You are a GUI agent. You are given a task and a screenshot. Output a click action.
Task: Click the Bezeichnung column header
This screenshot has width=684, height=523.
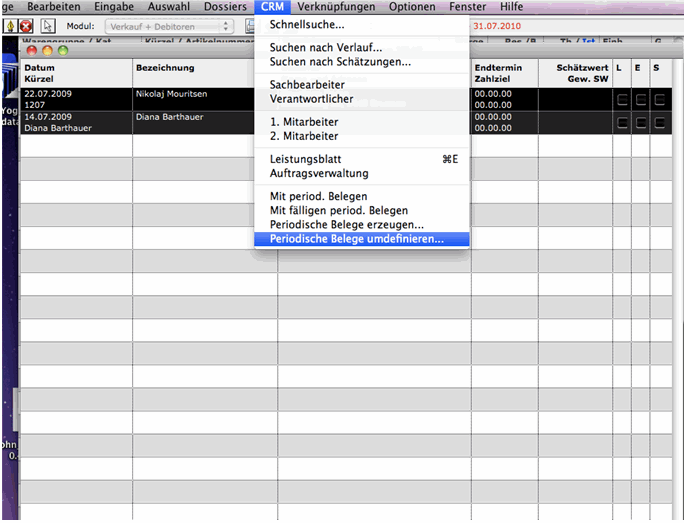[x=165, y=68]
